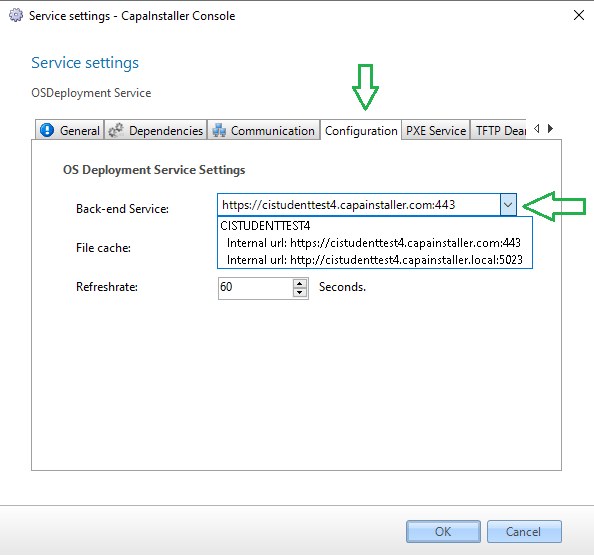The height and width of the screenshot is (555, 594).
Task: Click the Back-end Service URL field
Action: pos(359,205)
